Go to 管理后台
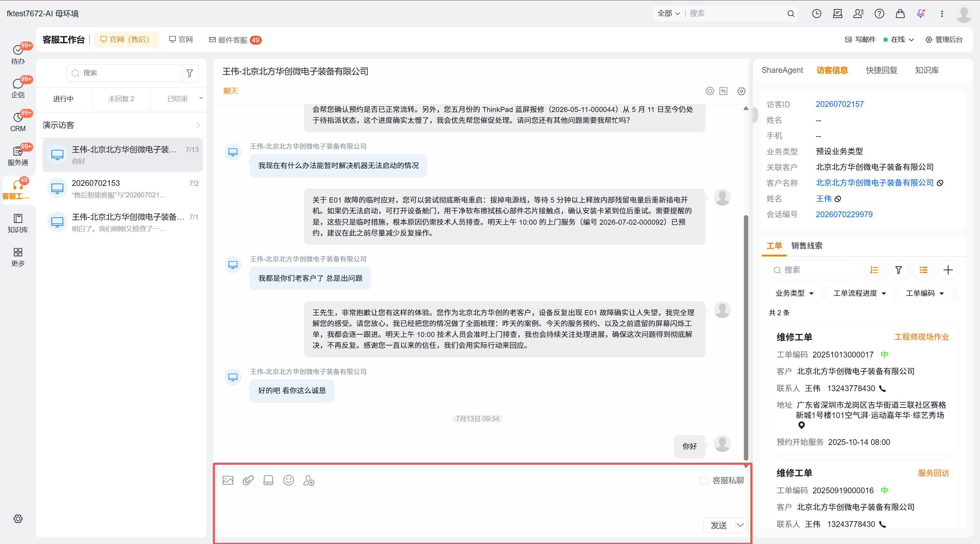Screen dimensions: 980x544 (944, 39)
